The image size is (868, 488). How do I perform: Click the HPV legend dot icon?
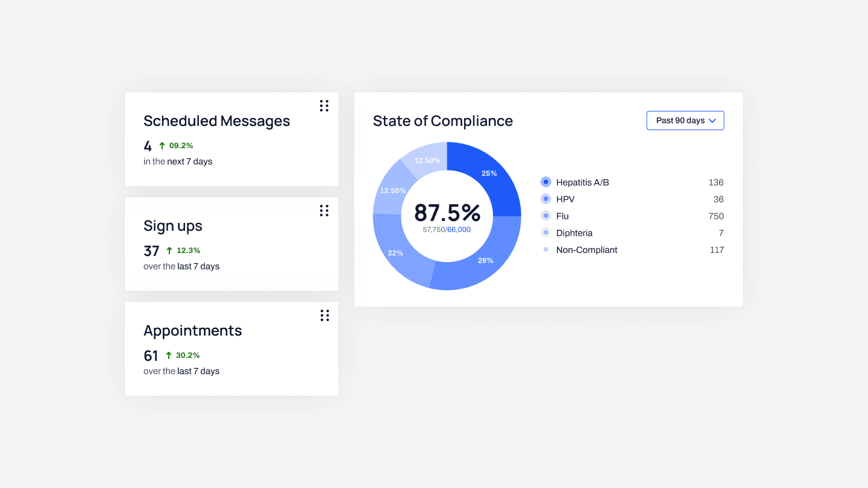546,199
